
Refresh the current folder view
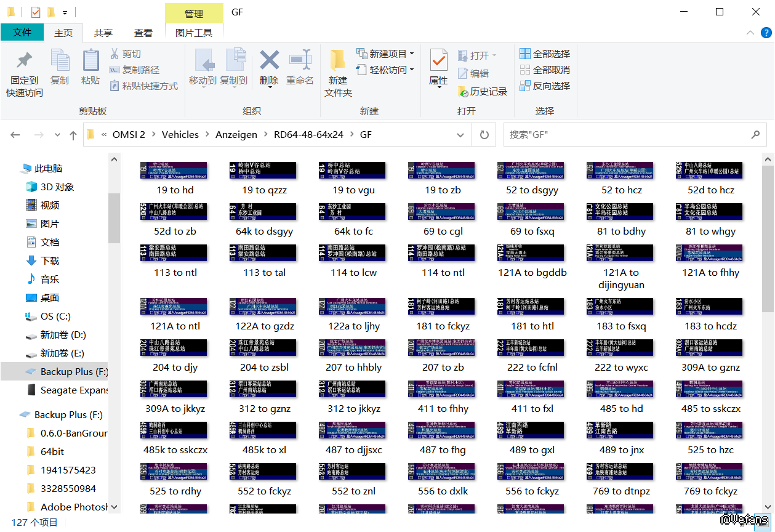(x=484, y=135)
